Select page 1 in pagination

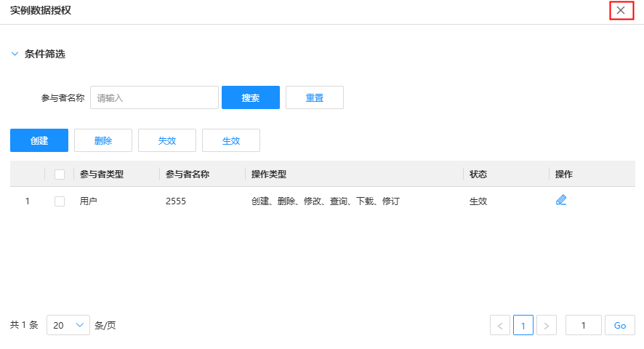(523, 325)
